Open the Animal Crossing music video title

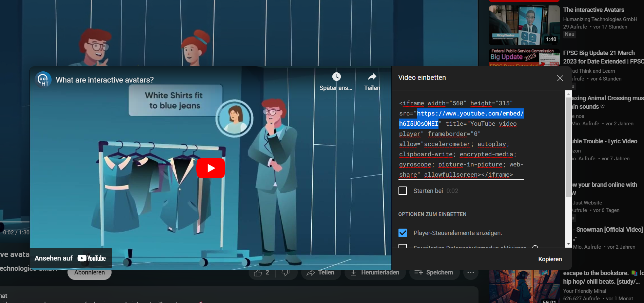[608, 102]
